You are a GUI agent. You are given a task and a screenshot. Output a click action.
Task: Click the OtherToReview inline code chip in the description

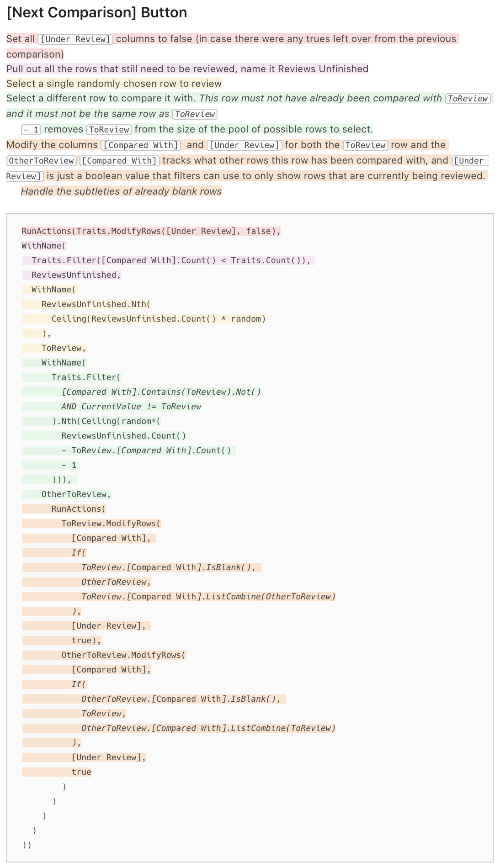coord(41,161)
